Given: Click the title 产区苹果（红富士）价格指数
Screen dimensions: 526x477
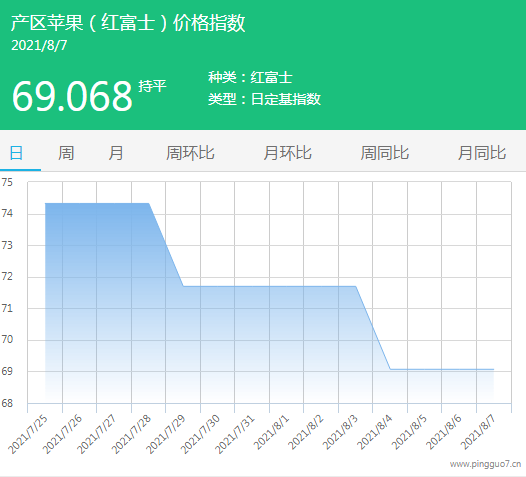Looking at the screenshot, I should [x=128, y=23].
